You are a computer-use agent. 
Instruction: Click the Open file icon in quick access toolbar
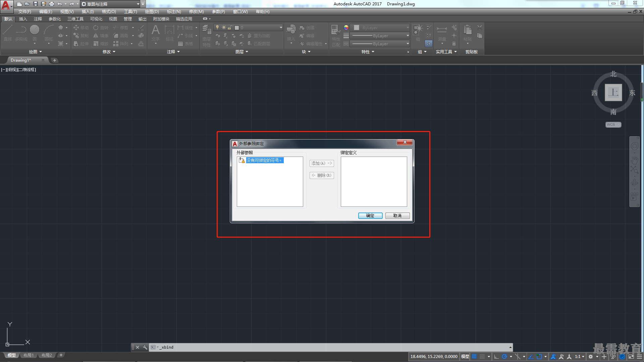(x=28, y=4)
